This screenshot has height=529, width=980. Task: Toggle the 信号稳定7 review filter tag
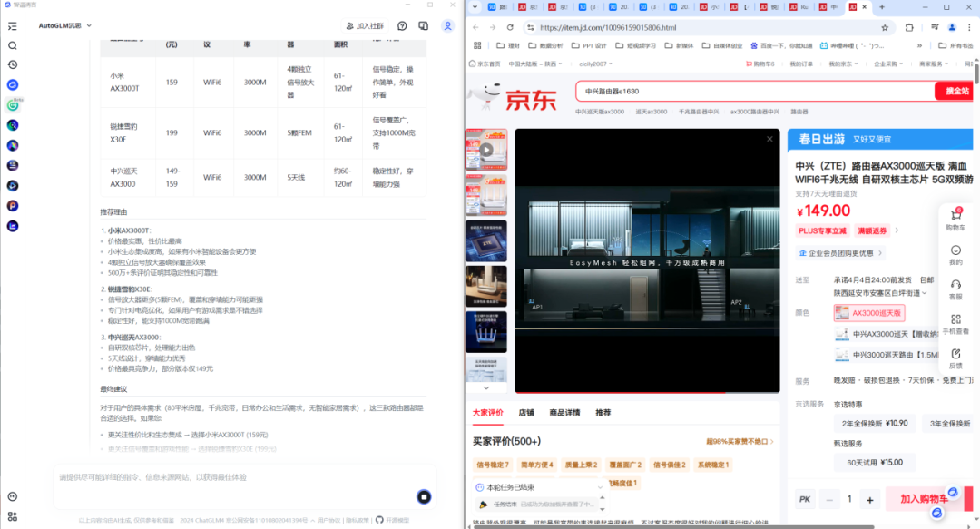(493, 464)
